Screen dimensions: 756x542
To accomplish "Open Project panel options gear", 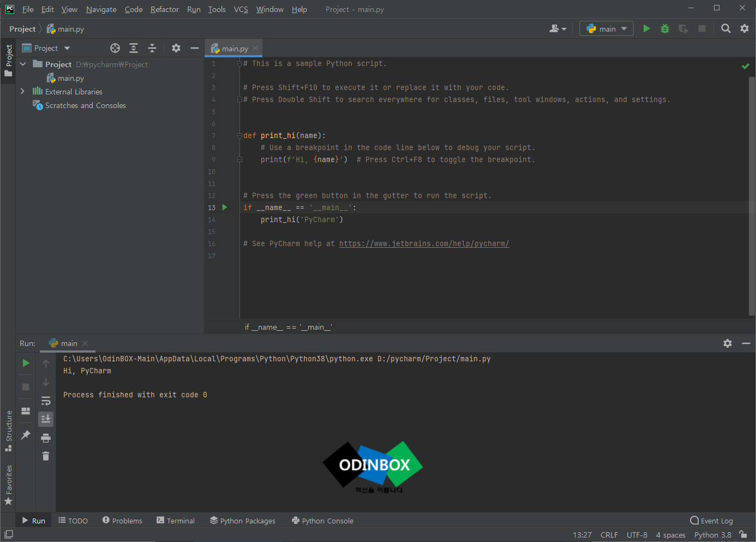I will pos(176,48).
